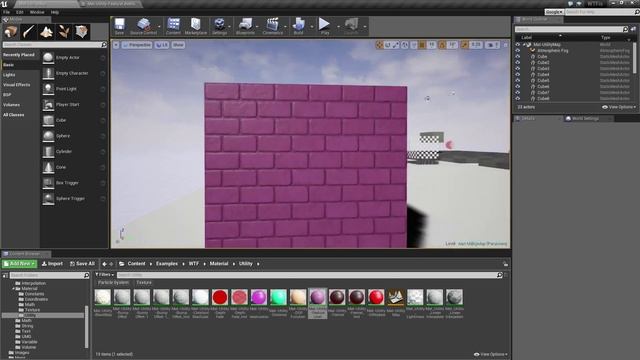Click the Save toolbar icon
This screenshot has height=360, width=640.
(x=119, y=26)
